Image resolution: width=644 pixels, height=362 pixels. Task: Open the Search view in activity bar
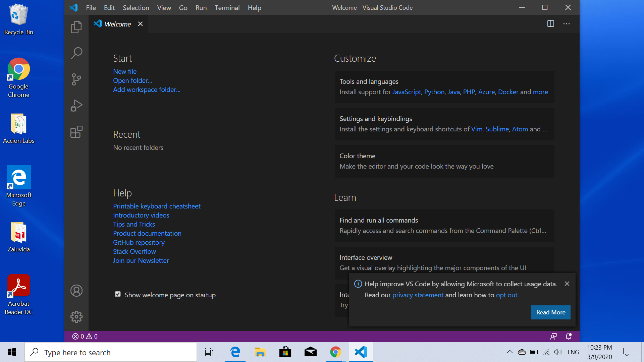(x=76, y=53)
